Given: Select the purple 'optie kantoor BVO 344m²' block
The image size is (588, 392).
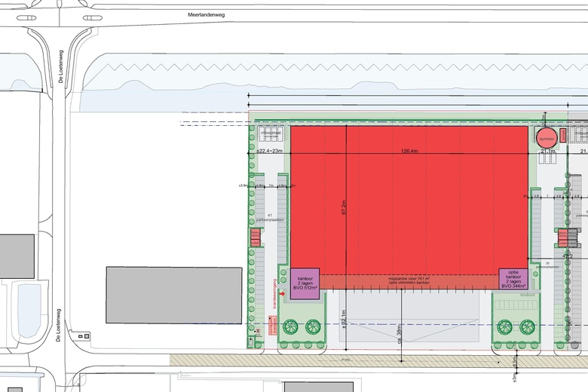Looking at the screenshot, I should click(514, 280).
